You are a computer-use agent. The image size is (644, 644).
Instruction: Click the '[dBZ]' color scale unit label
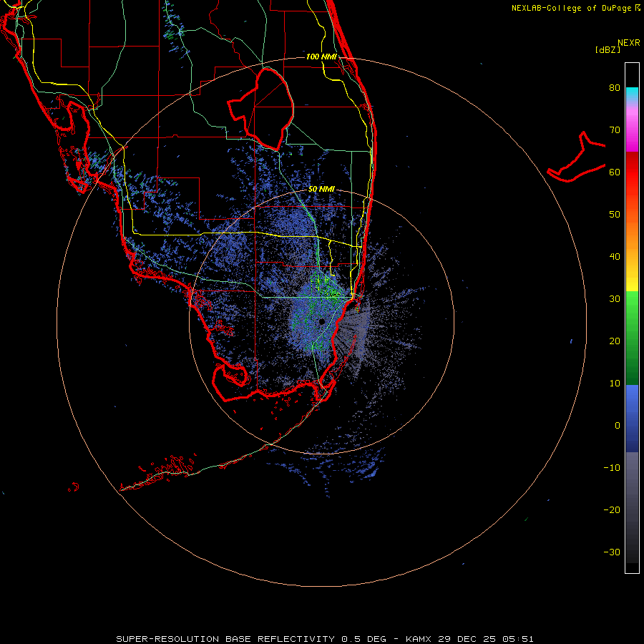click(x=608, y=50)
